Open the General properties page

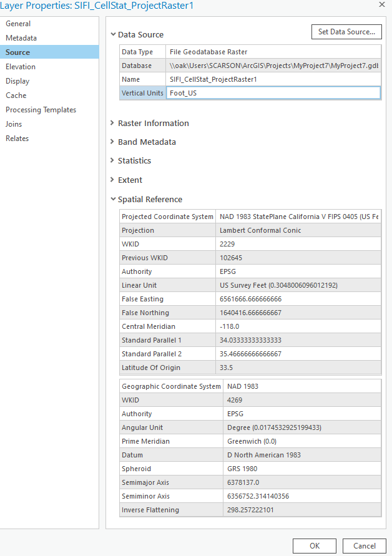[18, 24]
